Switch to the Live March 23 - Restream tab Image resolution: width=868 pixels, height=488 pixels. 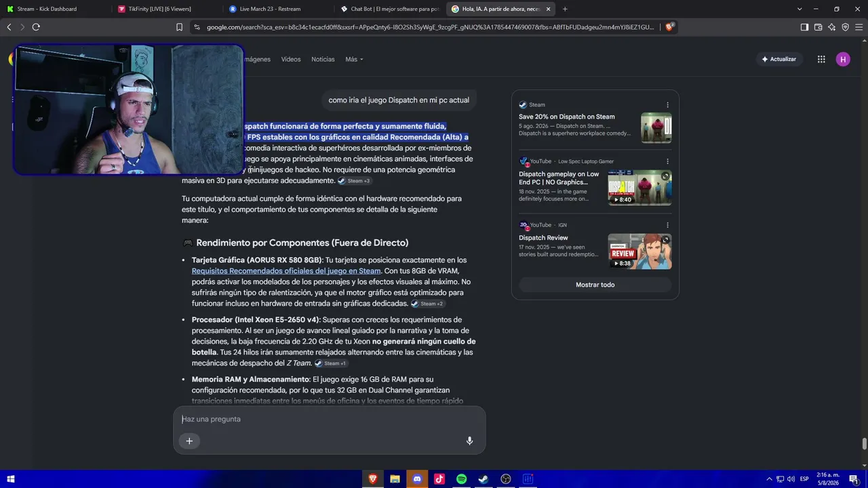pyautogui.click(x=278, y=9)
